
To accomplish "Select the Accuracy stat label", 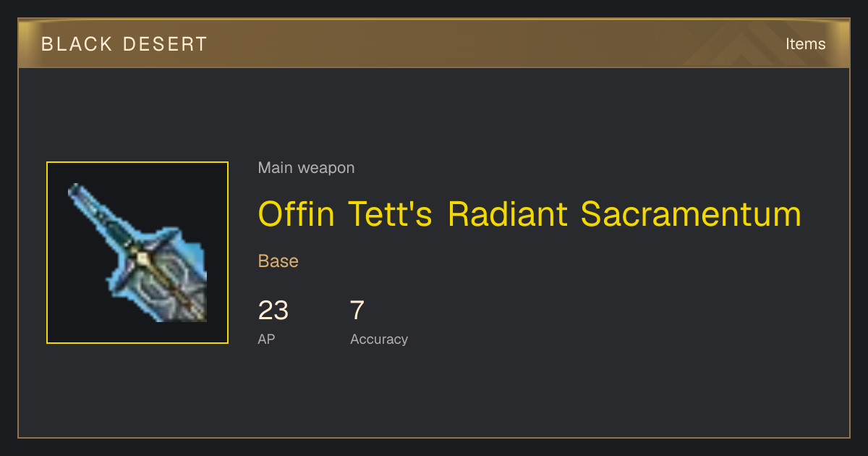I will pos(379,339).
